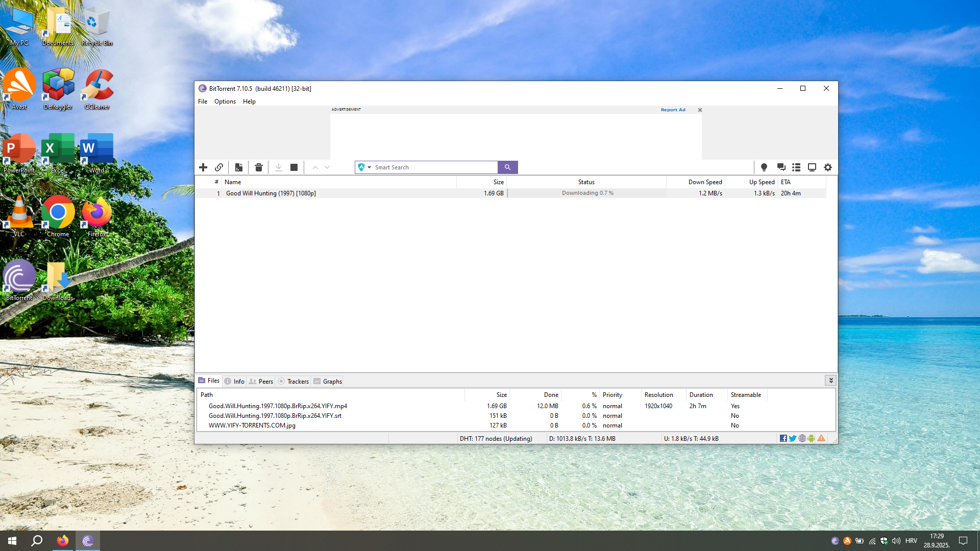
Task: Click the download speed status bar entry
Action: point(582,438)
